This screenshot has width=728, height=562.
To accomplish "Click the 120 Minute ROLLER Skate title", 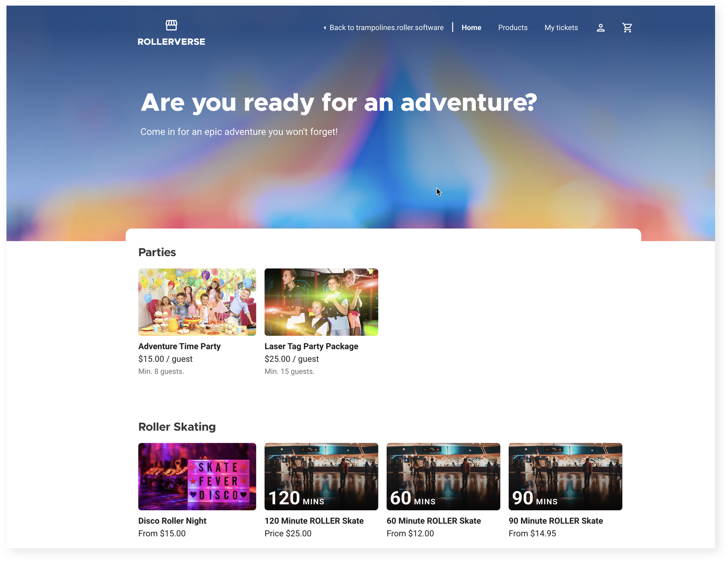I will [x=314, y=521].
